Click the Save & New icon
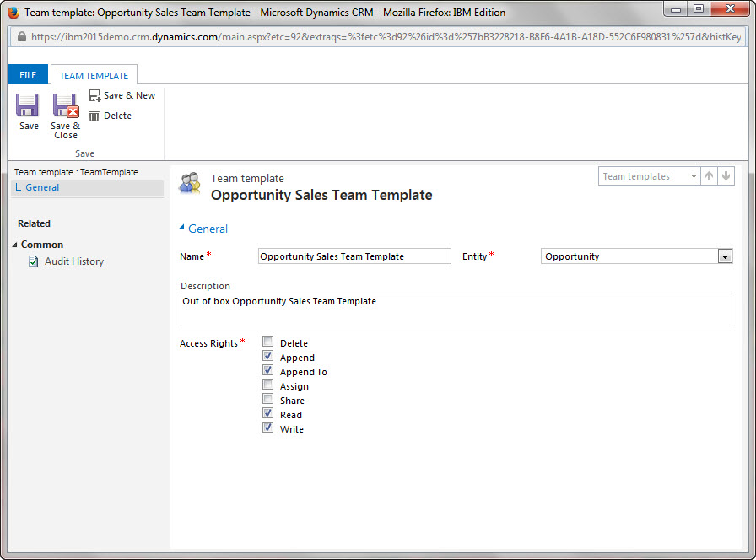This screenshot has width=756, height=560. tap(94, 96)
